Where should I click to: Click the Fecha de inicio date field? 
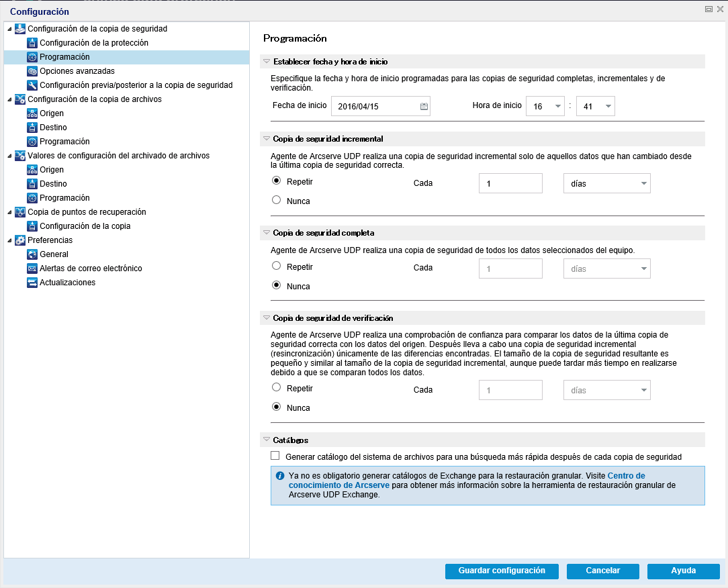(381, 106)
